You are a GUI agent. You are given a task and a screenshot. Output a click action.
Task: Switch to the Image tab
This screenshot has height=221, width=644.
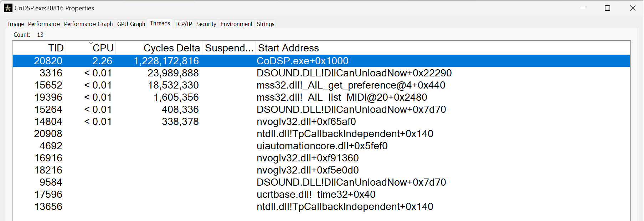pos(16,24)
